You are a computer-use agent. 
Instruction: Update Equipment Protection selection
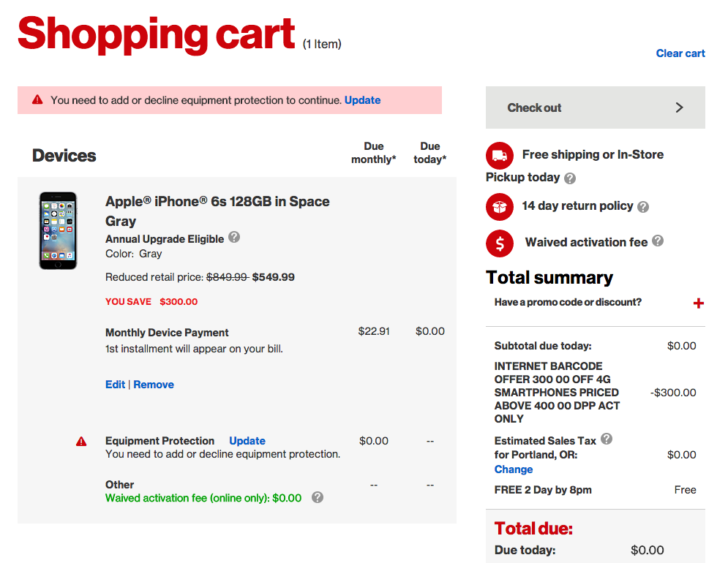pyautogui.click(x=247, y=441)
